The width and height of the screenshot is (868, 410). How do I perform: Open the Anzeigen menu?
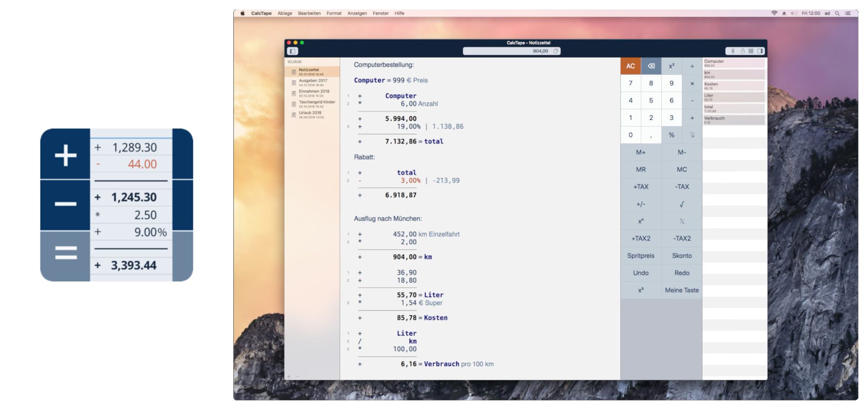357,14
